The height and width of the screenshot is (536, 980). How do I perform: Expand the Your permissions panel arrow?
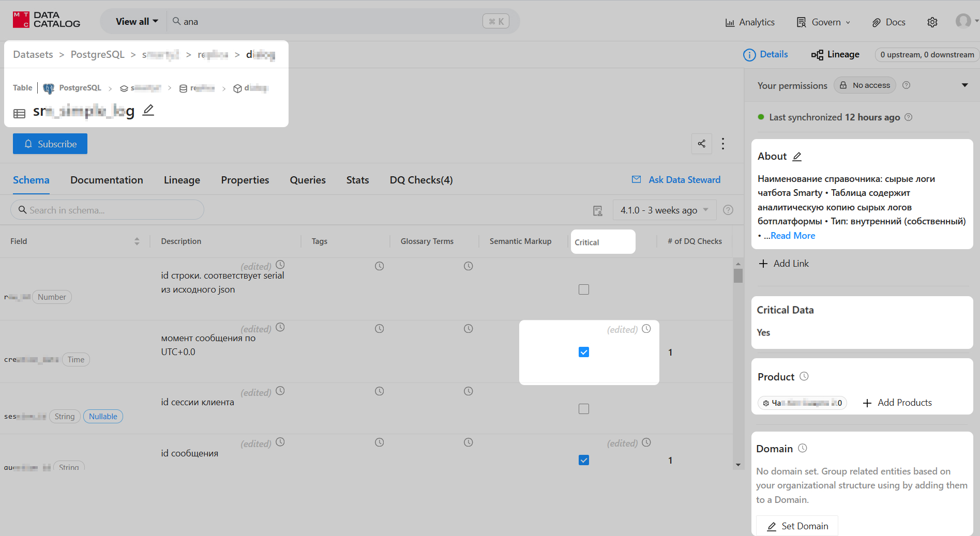coord(964,85)
